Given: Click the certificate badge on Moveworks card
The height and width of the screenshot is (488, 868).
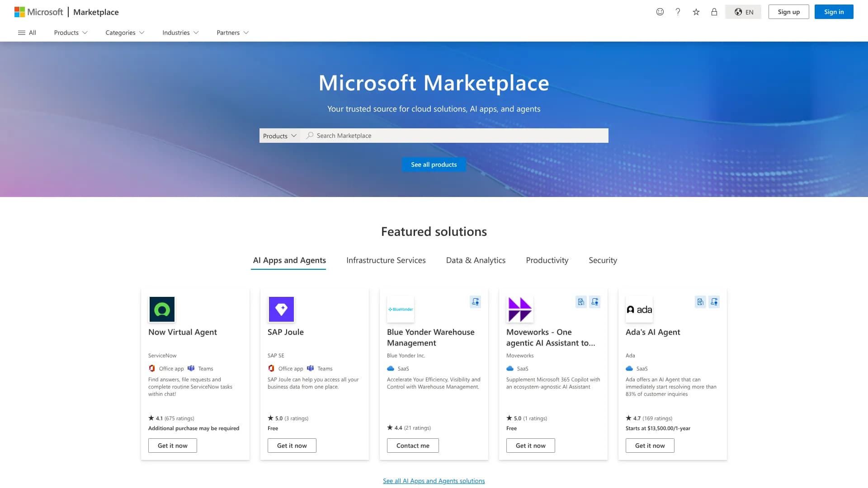Looking at the screenshot, I should [x=594, y=302].
